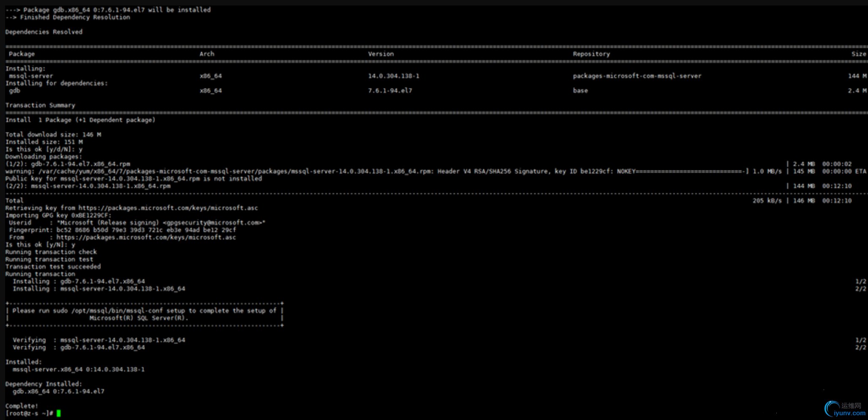Click the "Installed:" heading line
Image resolution: width=868 pixels, height=420 pixels.
[23, 362]
